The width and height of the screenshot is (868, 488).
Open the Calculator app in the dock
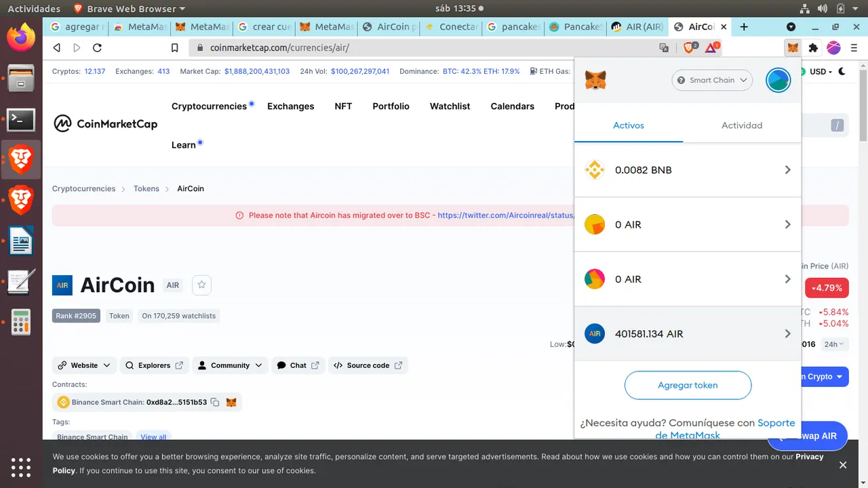[x=21, y=322]
